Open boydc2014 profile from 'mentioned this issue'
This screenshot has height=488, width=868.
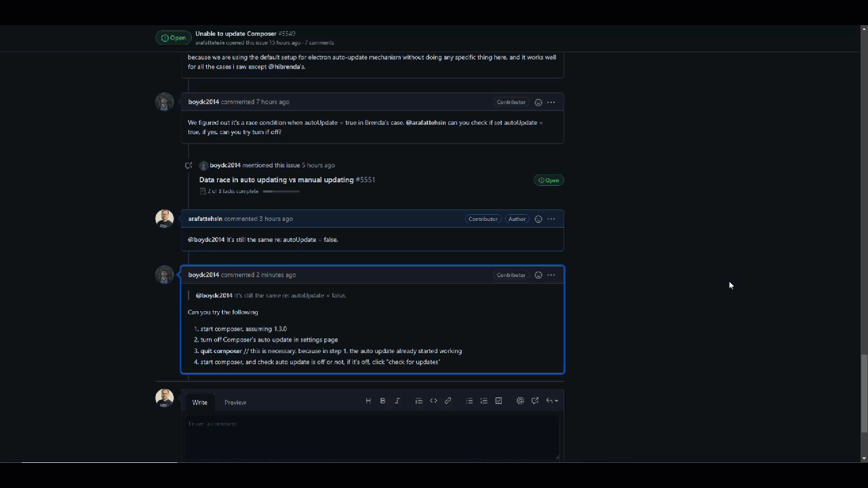(225, 165)
